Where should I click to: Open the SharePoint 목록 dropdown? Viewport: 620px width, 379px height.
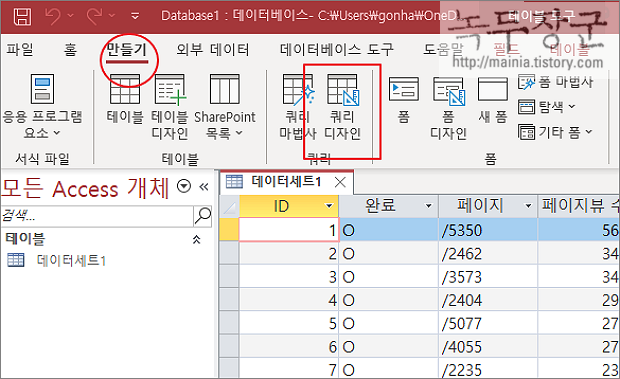coord(225,107)
